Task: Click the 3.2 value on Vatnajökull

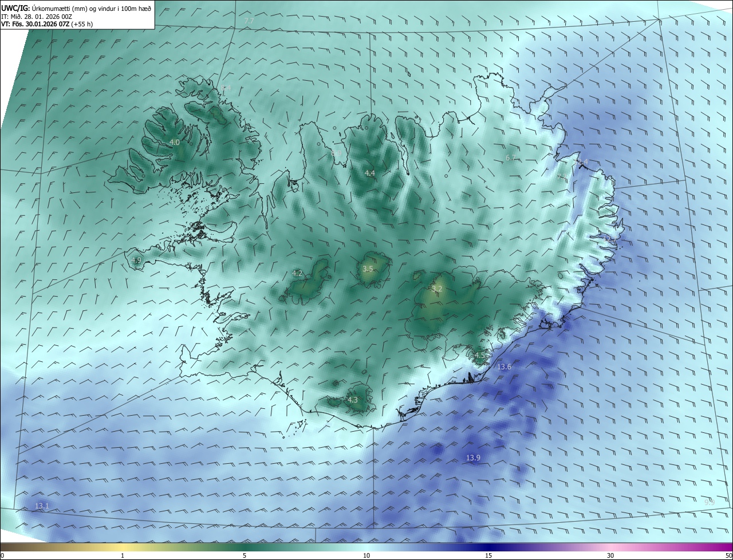Action: [437, 289]
